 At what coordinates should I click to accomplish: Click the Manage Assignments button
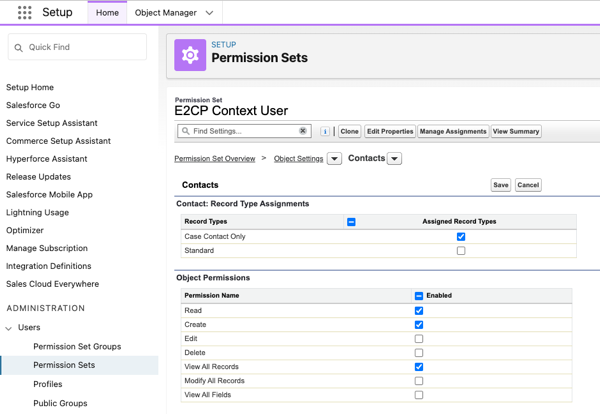pyautogui.click(x=453, y=131)
